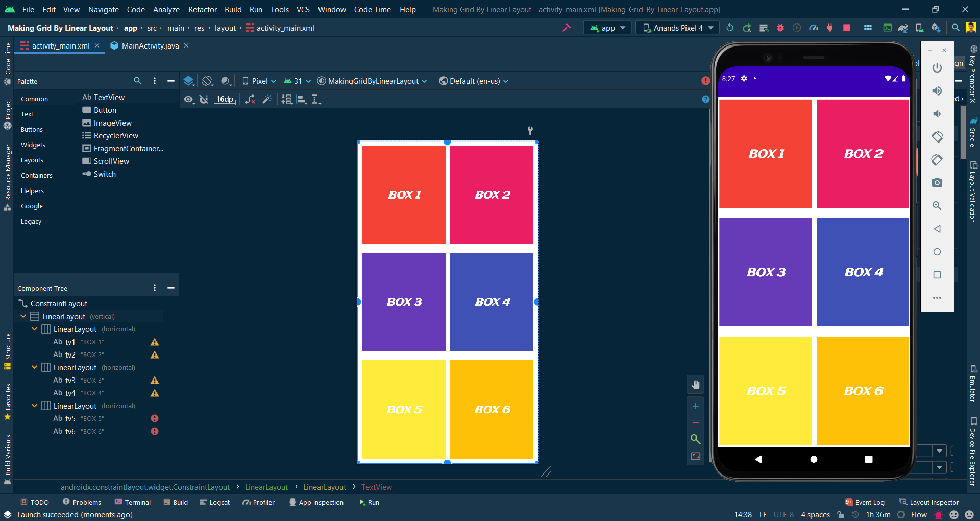Open the Anands Pixel 4 device dropdown
This screenshot has width=980, height=521.
coord(676,28)
